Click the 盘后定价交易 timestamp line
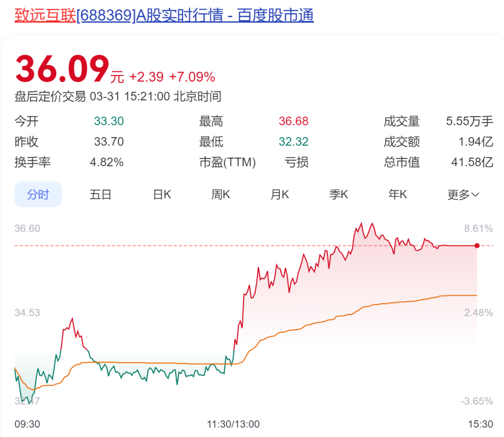 click(118, 97)
